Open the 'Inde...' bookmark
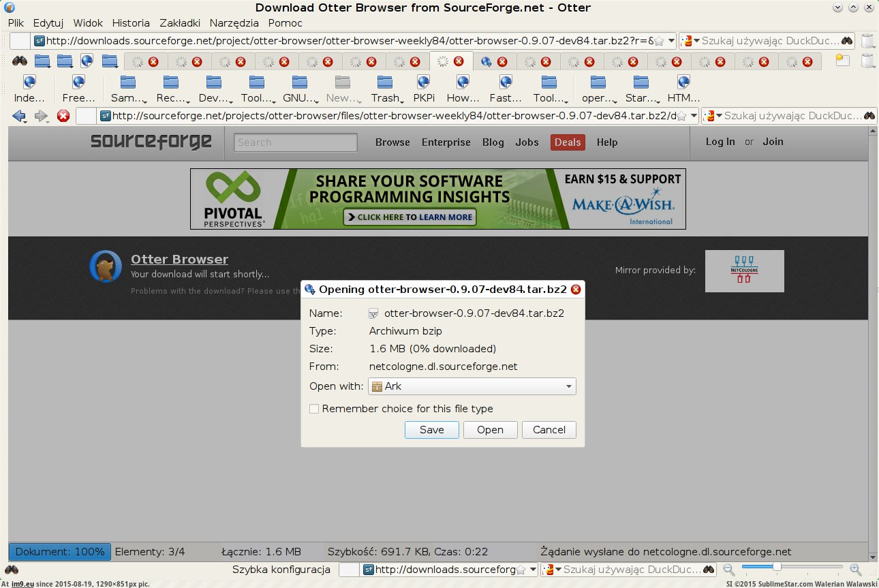 29,89
